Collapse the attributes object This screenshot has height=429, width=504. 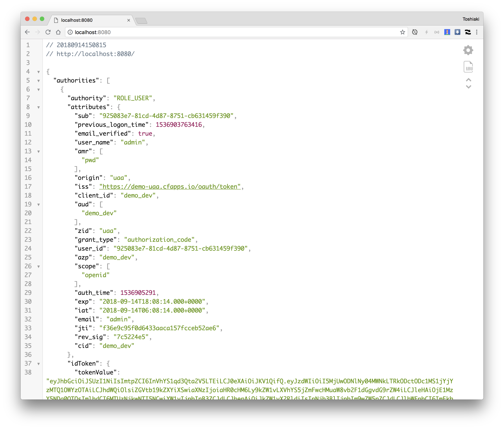(x=38, y=107)
